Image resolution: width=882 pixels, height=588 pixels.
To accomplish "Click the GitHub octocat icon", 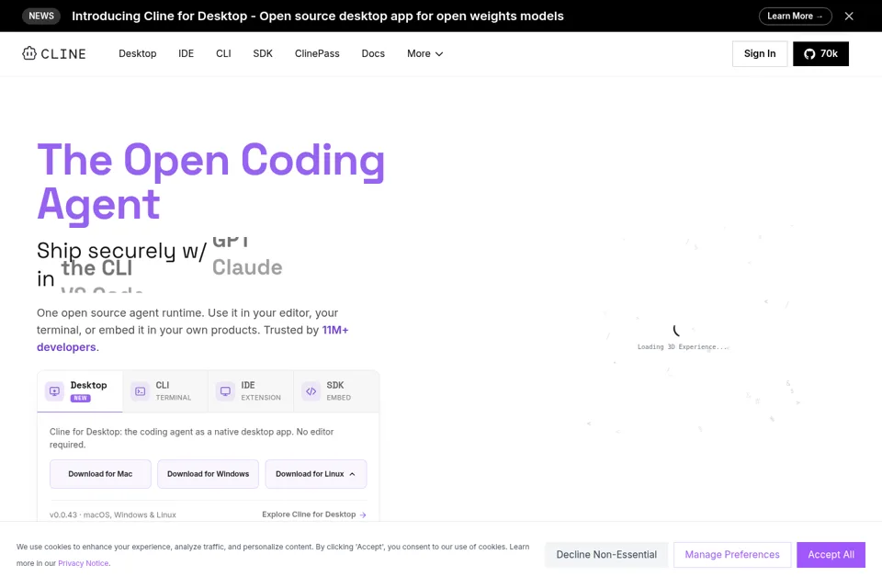I will [x=809, y=54].
